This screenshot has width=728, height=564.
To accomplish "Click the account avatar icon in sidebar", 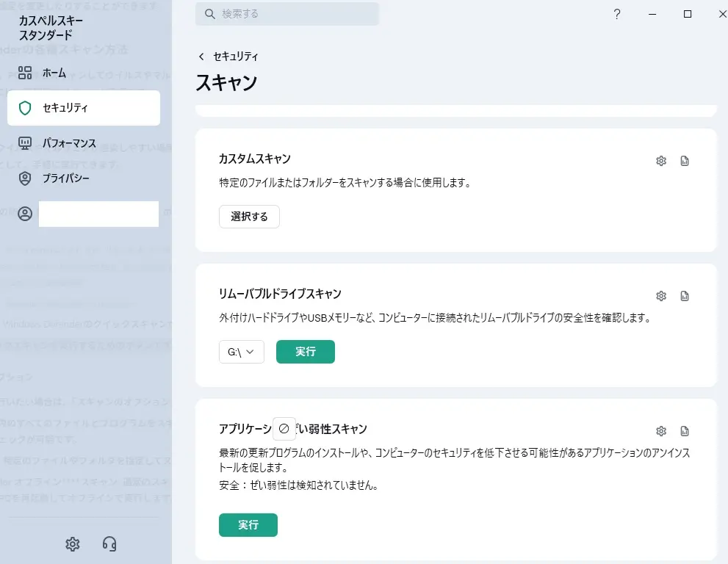I will [25, 214].
